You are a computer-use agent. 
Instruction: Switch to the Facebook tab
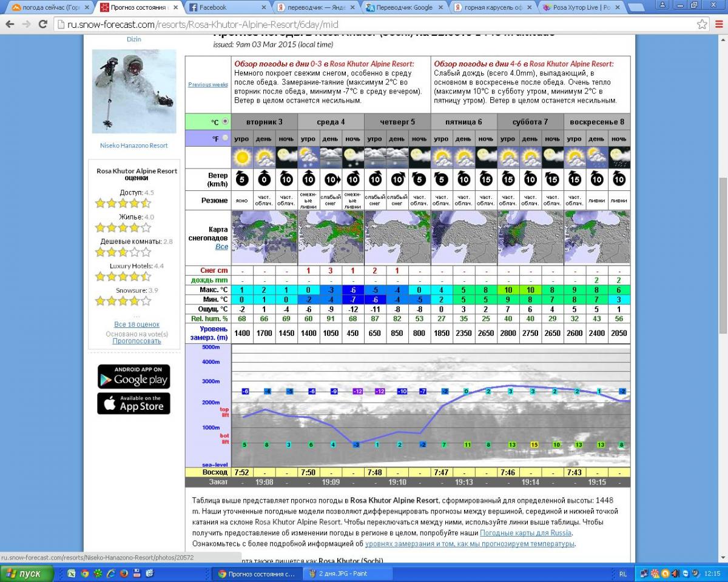(x=227, y=7)
